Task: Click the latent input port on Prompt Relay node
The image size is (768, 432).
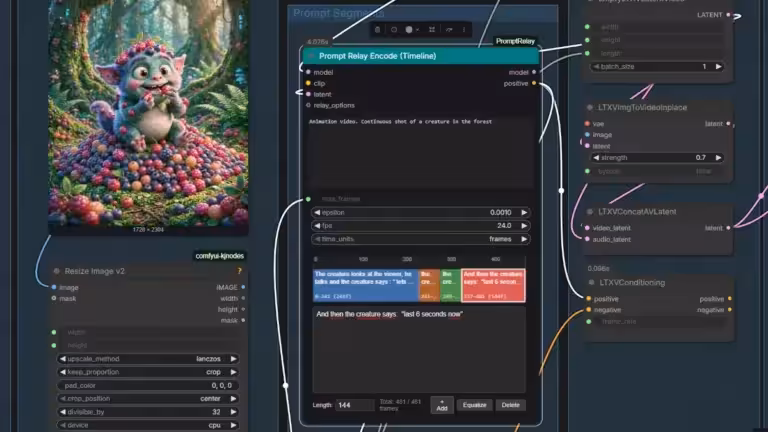Action: click(308, 94)
